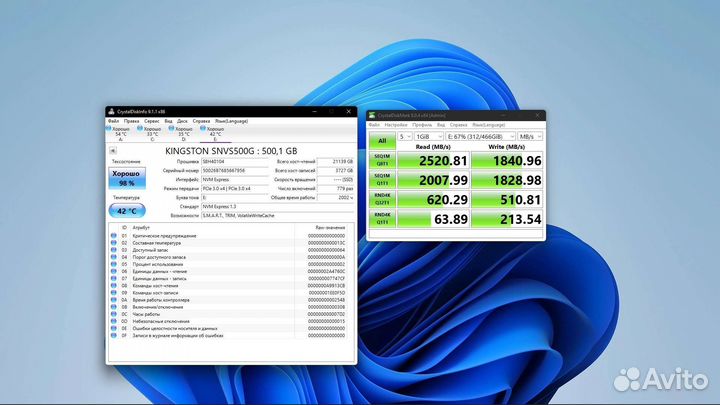Click the 1840.96 write result bar
This screenshot has width=720, height=405.
(507, 160)
